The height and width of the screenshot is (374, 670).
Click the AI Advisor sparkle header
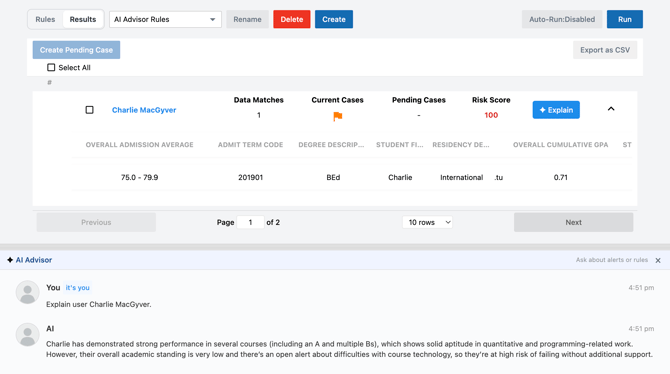29,260
